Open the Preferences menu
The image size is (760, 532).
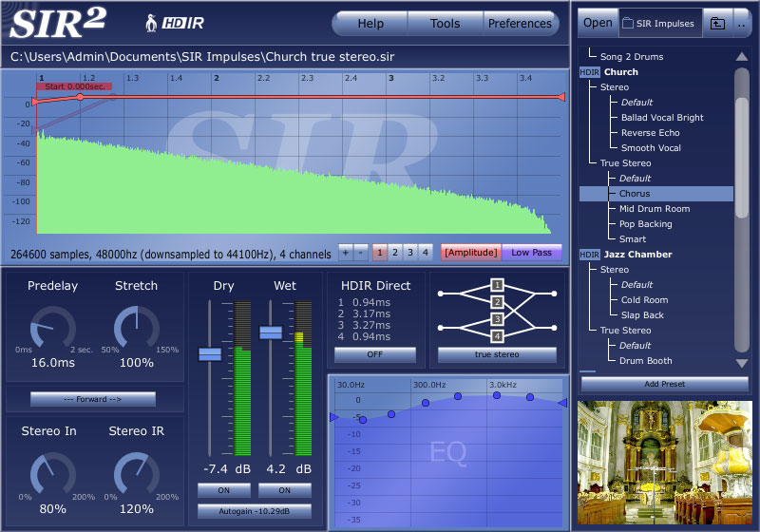[520, 24]
